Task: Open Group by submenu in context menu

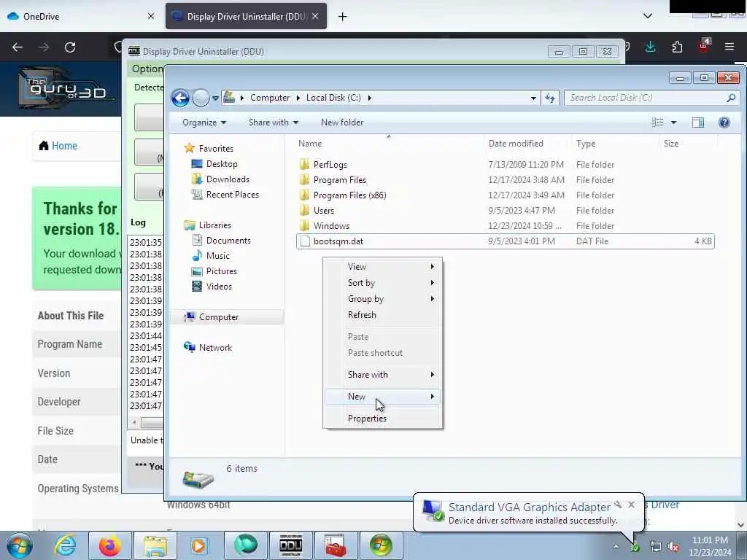Action: pos(382,299)
